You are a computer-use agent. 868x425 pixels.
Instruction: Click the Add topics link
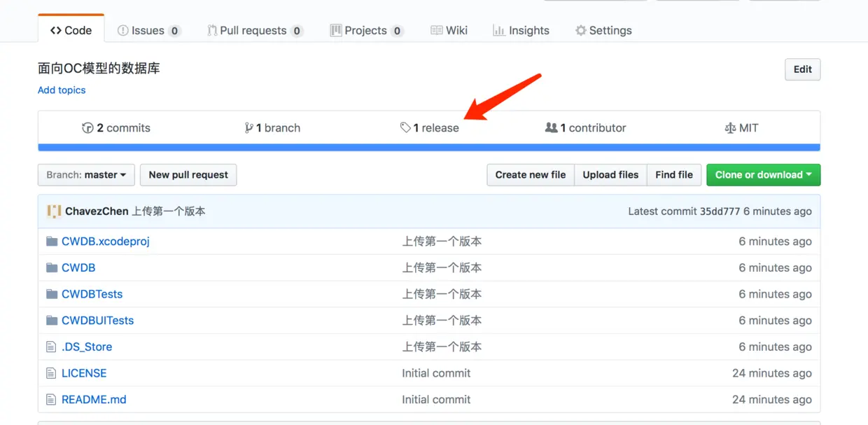coord(62,90)
